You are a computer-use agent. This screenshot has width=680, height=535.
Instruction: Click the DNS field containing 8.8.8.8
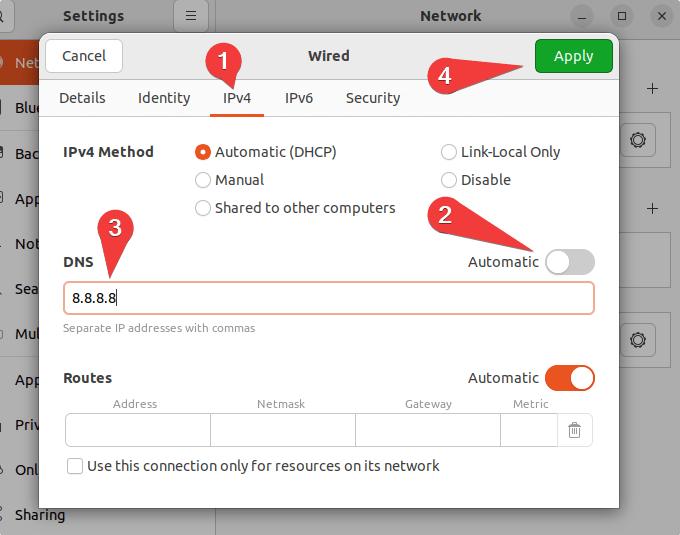(329, 298)
